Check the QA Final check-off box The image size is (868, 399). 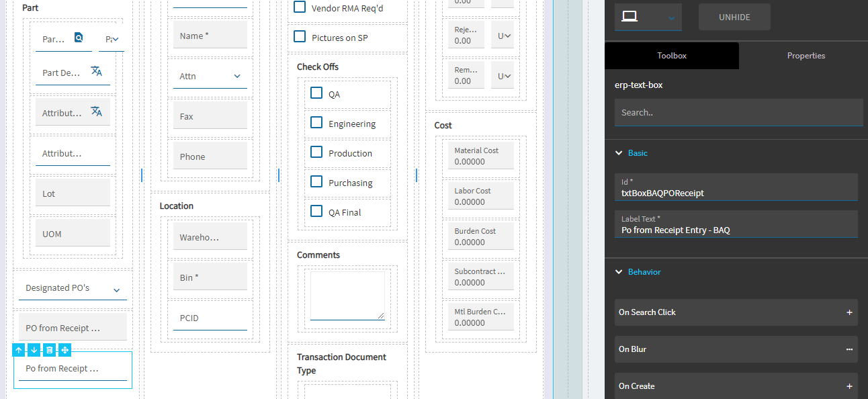[x=316, y=212]
